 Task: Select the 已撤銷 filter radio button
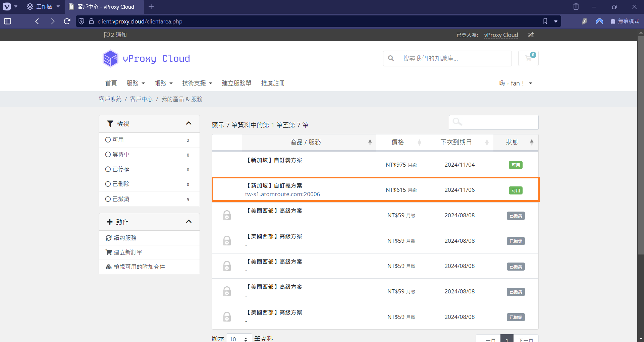click(108, 199)
